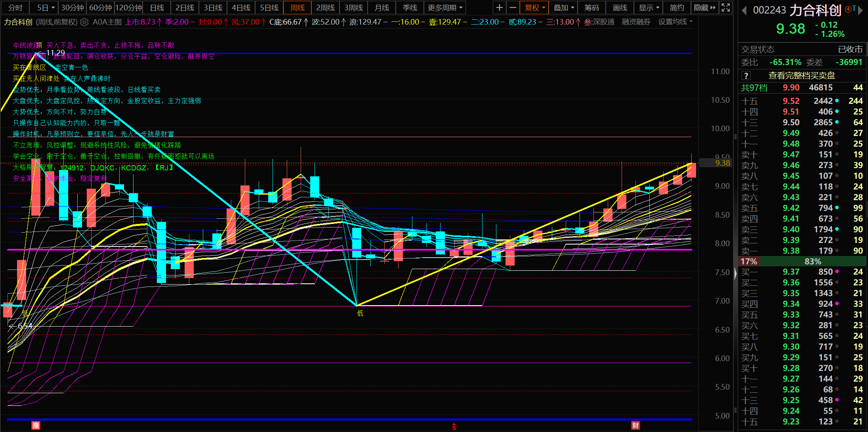Click the 9.38 current price axis label

pos(722,163)
